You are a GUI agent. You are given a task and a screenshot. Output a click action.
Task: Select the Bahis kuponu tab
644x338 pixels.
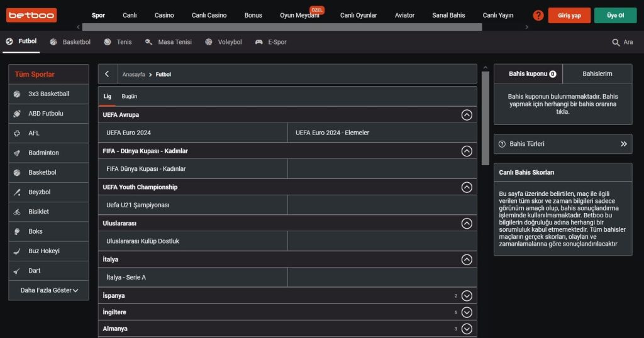tap(528, 74)
